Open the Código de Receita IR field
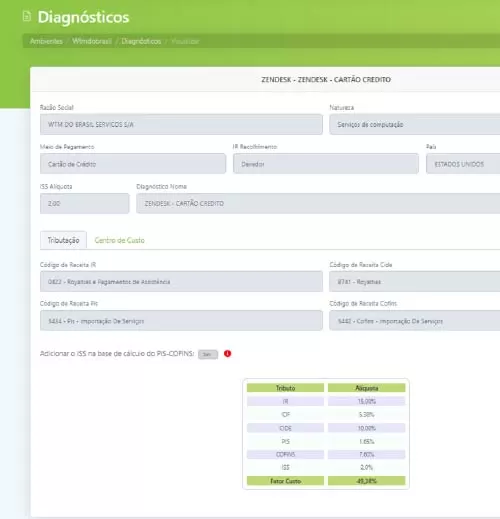 [181, 282]
